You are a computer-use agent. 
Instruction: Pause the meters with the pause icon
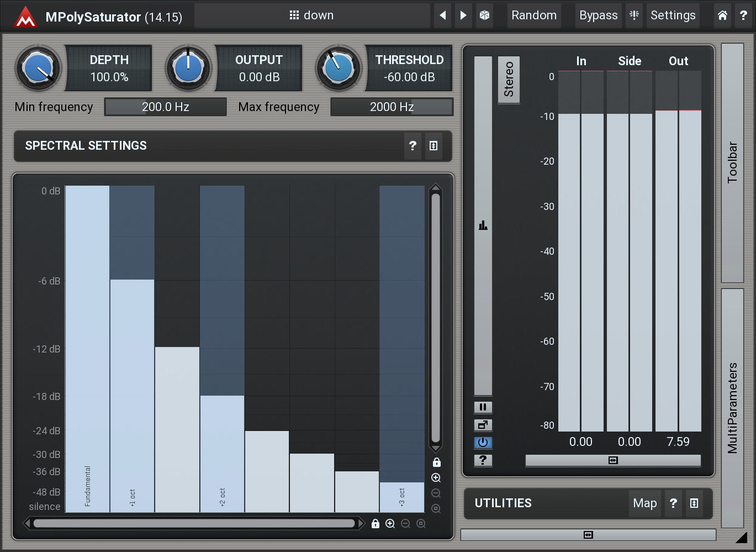pos(483,407)
